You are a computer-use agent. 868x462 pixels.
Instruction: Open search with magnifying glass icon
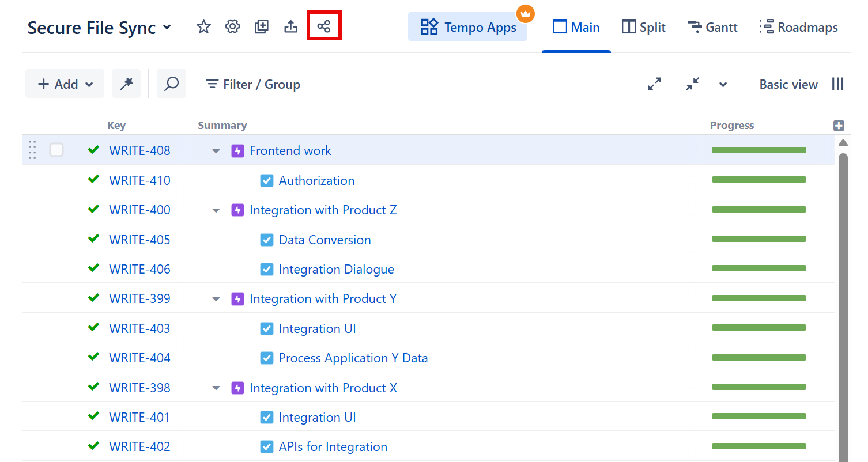point(171,84)
